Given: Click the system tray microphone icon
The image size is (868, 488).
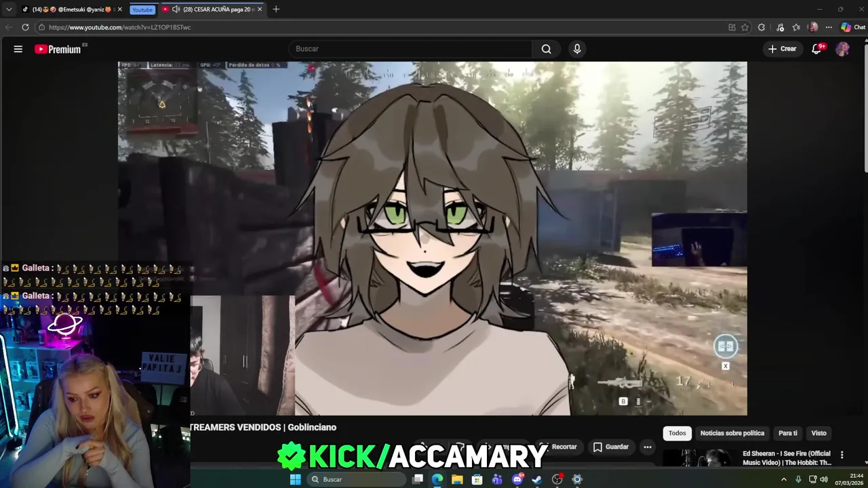Looking at the screenshot, I should pos(798,479).
